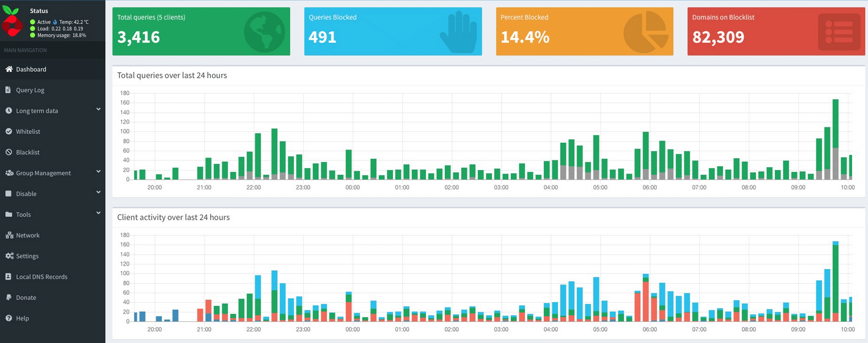
Task: Open the green Total queries box
Action: click(201, 31)
